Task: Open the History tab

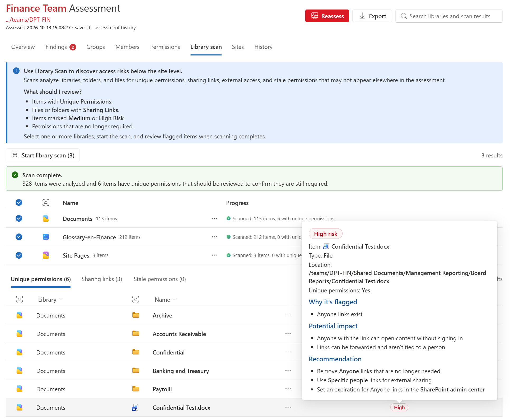Action: pos(263,47)
